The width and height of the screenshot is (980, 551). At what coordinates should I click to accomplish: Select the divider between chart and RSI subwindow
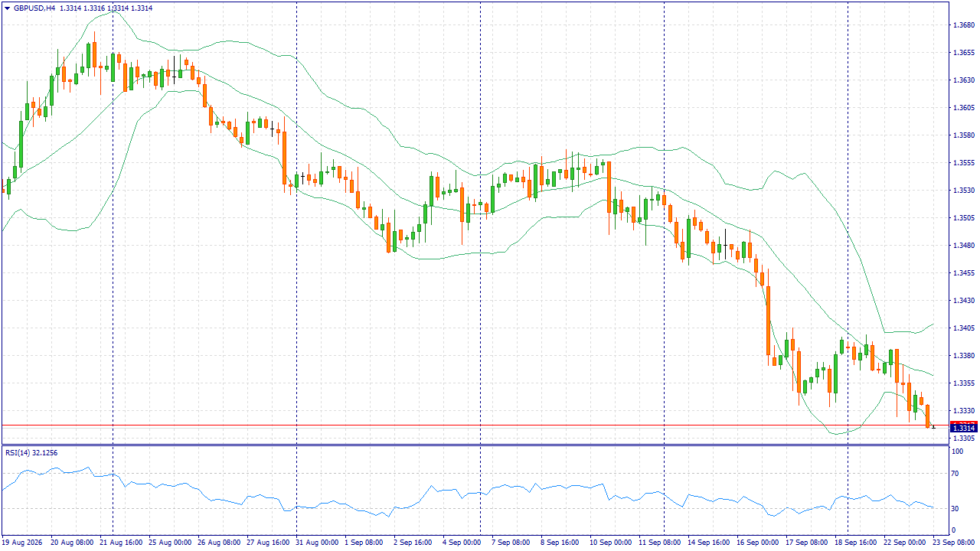click(x=475, y=445)
